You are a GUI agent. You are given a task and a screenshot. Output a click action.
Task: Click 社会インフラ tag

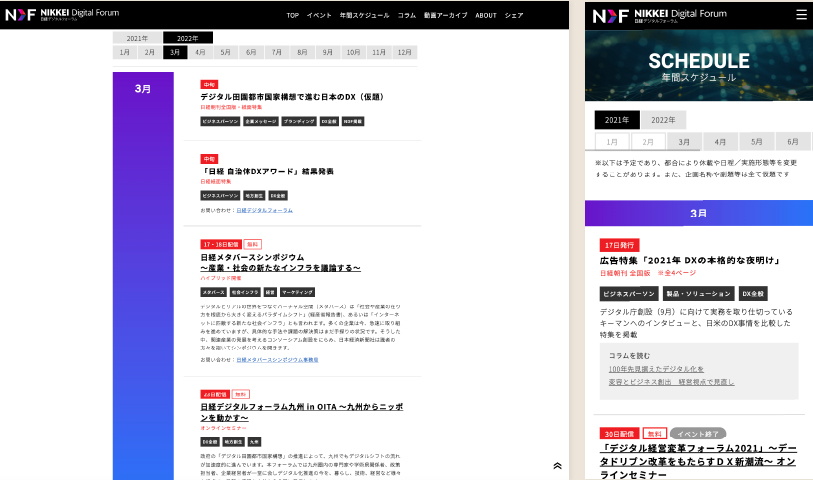click(x=245, y=292)
